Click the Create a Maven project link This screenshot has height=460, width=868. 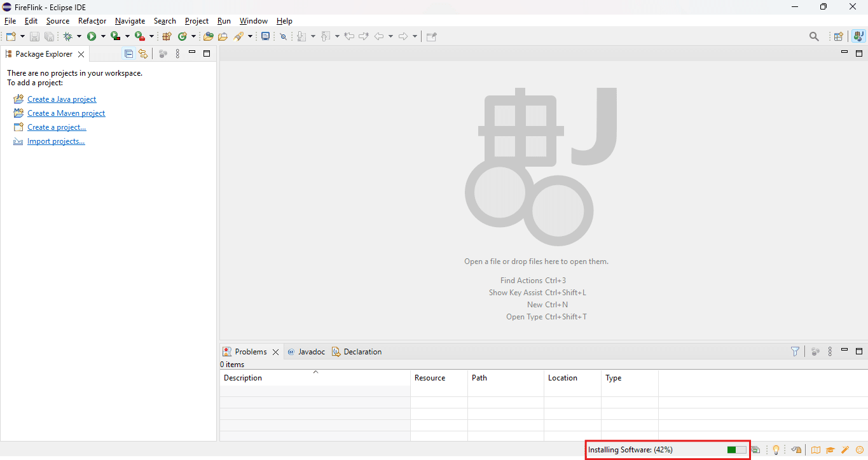[66, 113]
